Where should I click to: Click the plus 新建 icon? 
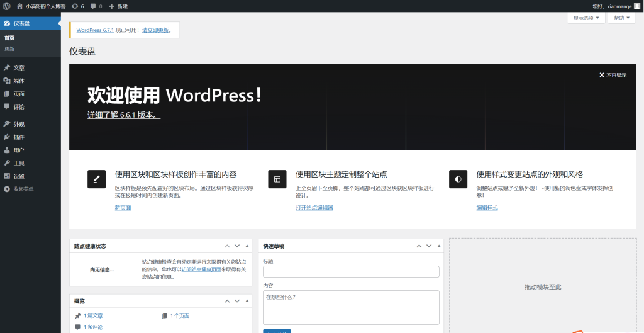[112, 6]
